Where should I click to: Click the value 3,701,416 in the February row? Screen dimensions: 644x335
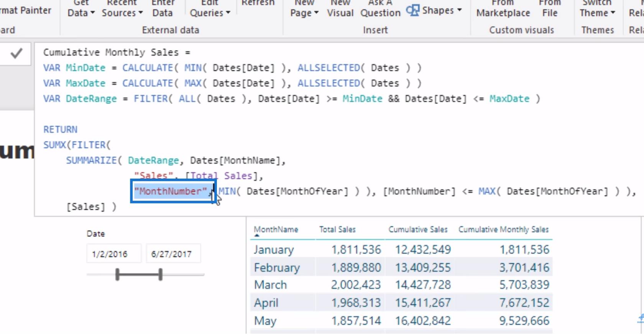point(524,268)
